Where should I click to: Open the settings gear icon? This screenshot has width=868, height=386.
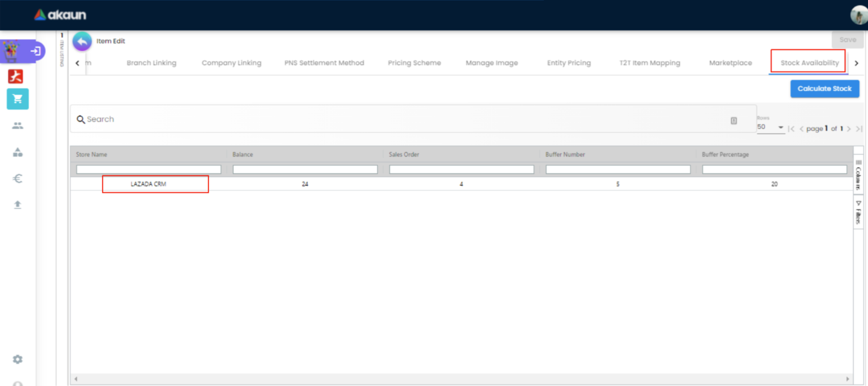pos(18,359)
